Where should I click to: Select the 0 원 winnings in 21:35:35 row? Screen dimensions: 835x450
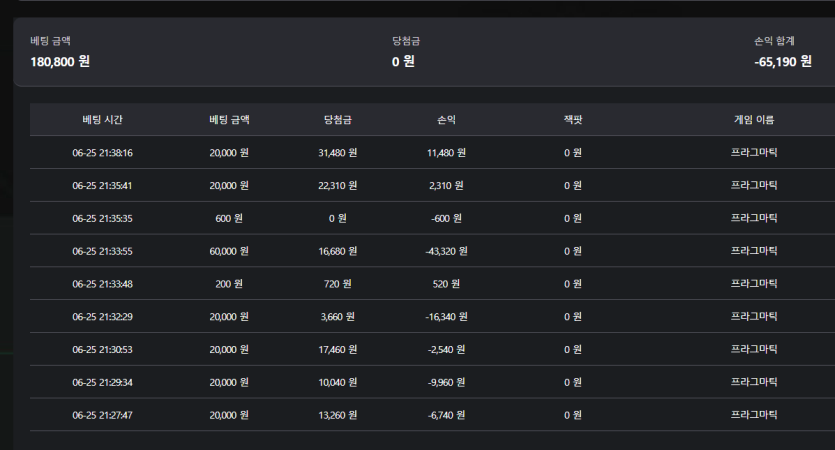point(338,218)
